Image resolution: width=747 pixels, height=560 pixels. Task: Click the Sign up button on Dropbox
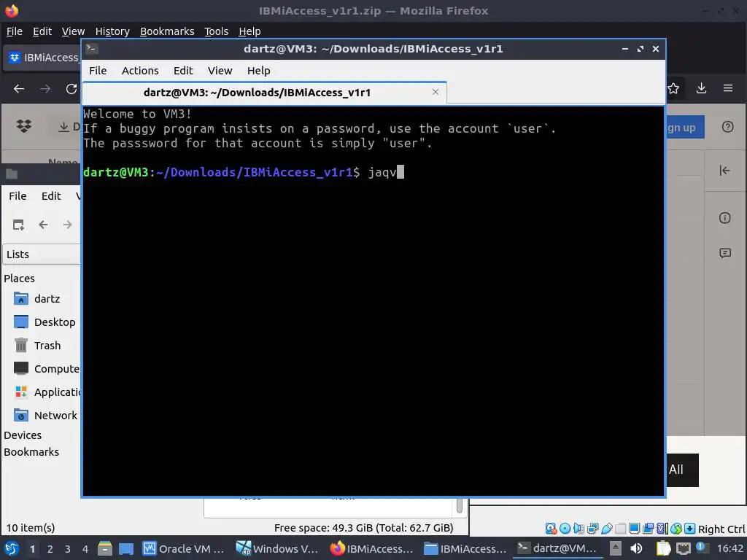[x=684, y=128]
